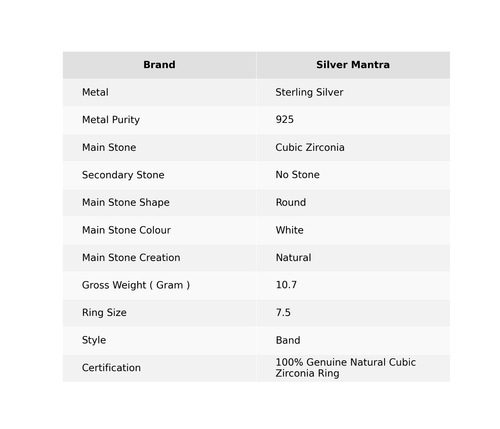Select the Main Stone label

[x=109, y=147]
